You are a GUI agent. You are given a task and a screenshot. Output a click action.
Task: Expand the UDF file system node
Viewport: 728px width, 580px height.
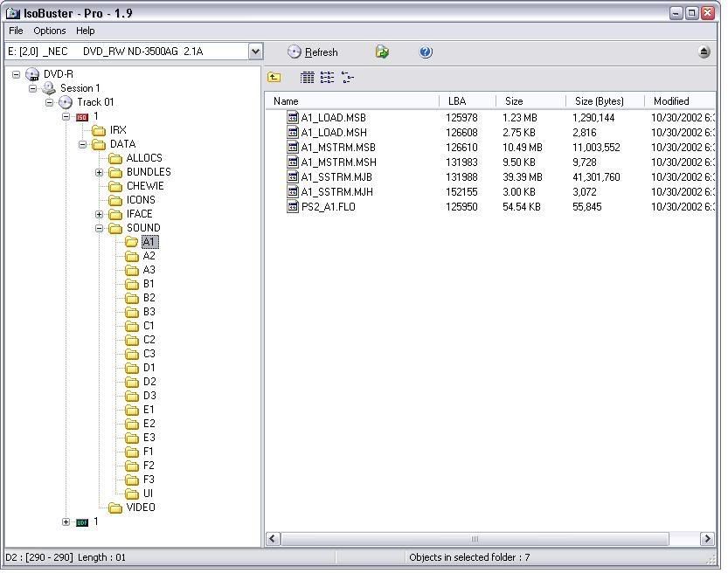click(x=66, y=522)
